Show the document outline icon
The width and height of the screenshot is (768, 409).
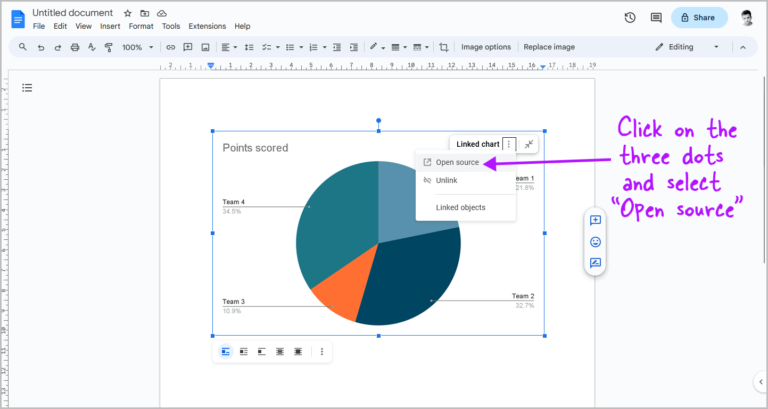tap(27, 88)
